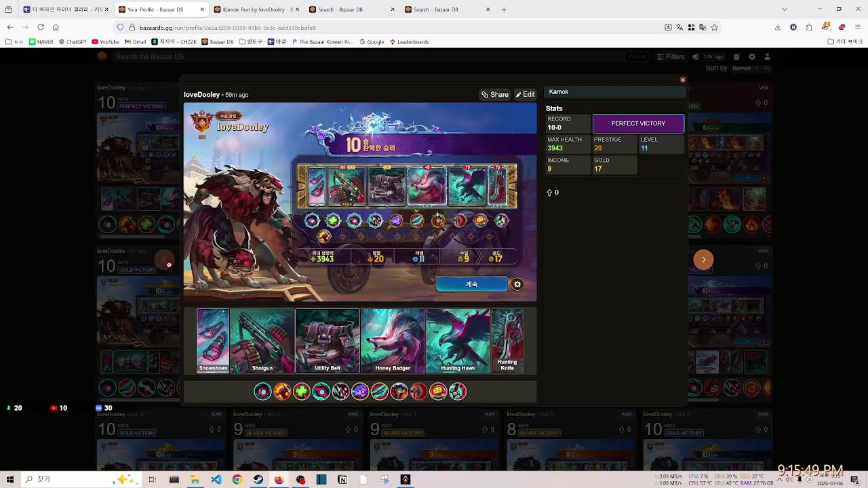Click the last skill icon in bottom row

[458, 391]
